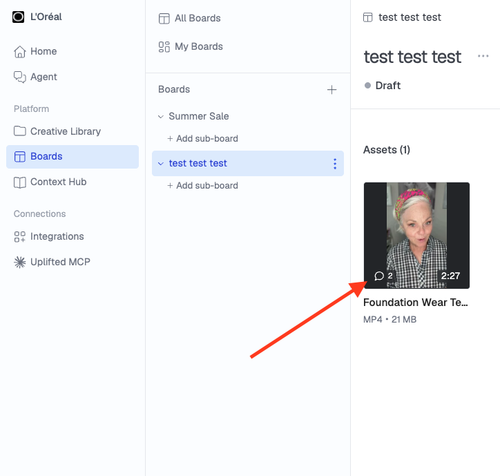Viewport: 500px width, 476px height.
Task: Go to Creative Library
Action: [57, 131]
